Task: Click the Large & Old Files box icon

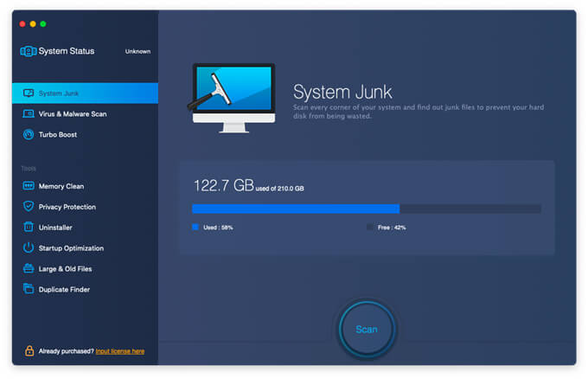Action: 29,268
